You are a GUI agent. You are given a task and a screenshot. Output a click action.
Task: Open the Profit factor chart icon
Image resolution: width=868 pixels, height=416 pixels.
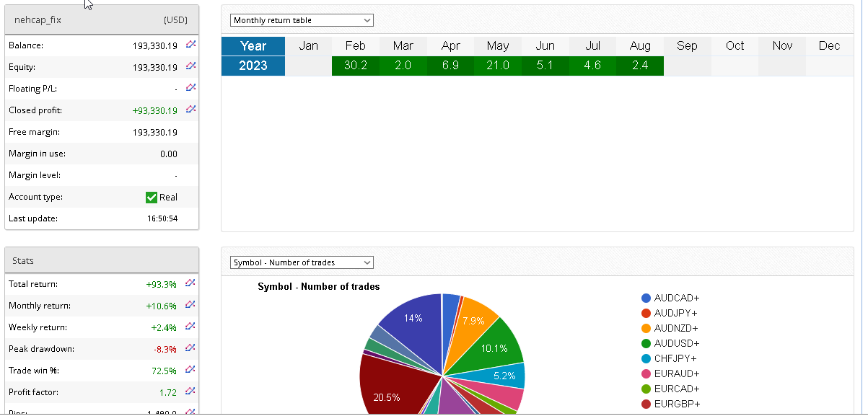(190, 391)
